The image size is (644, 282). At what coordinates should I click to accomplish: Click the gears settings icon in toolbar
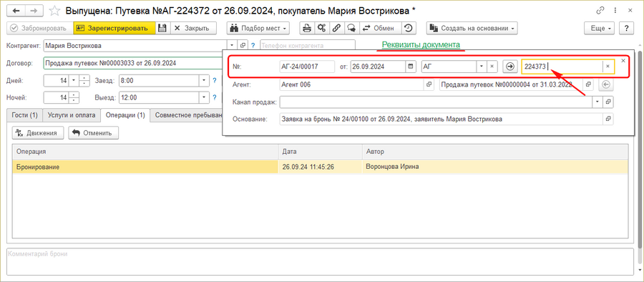[322, 28]
